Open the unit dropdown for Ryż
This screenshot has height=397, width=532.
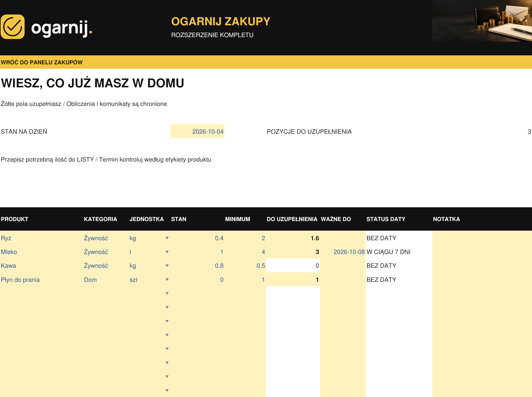[x=167, y=238]
